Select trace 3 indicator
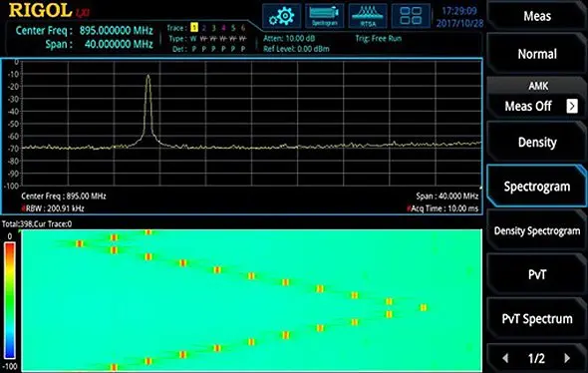 tap(213, 28)
